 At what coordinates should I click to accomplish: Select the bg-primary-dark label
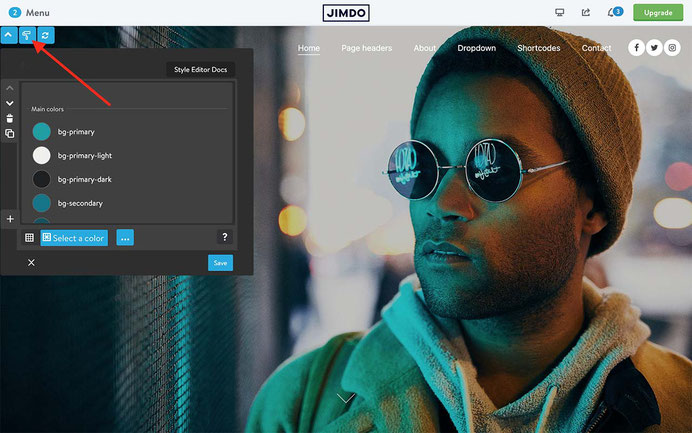(85, 180)
